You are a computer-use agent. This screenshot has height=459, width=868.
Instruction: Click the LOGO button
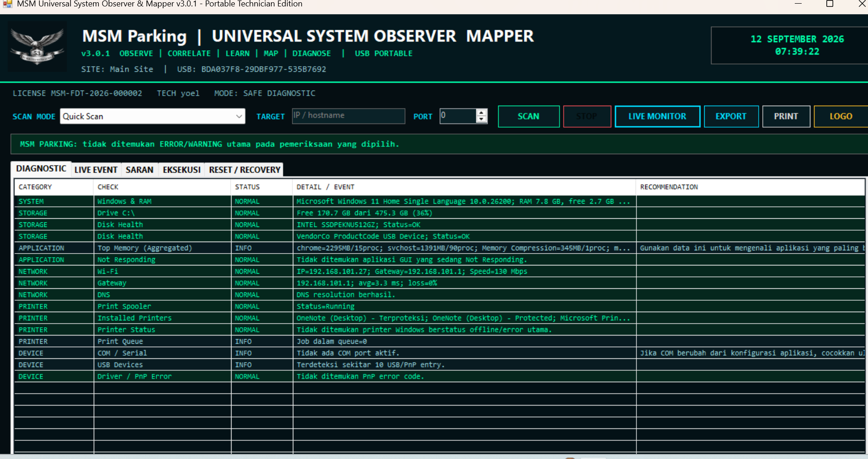pos(841,116)
